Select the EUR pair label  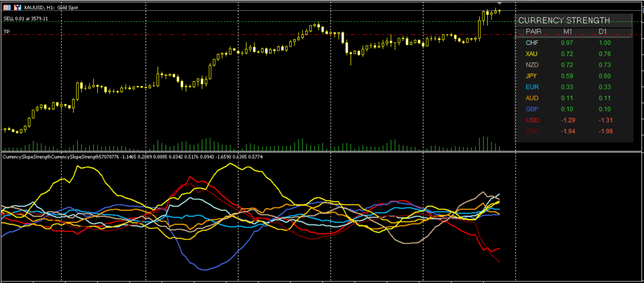532,87
